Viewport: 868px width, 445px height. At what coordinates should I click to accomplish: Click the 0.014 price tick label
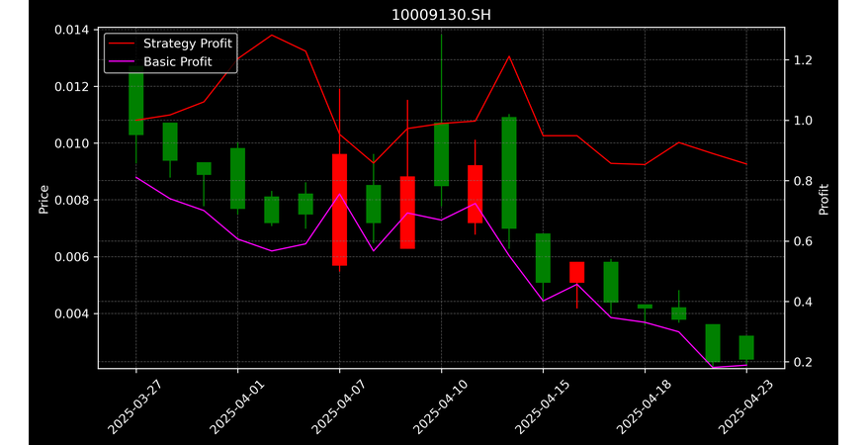click(x=73, y=30)
